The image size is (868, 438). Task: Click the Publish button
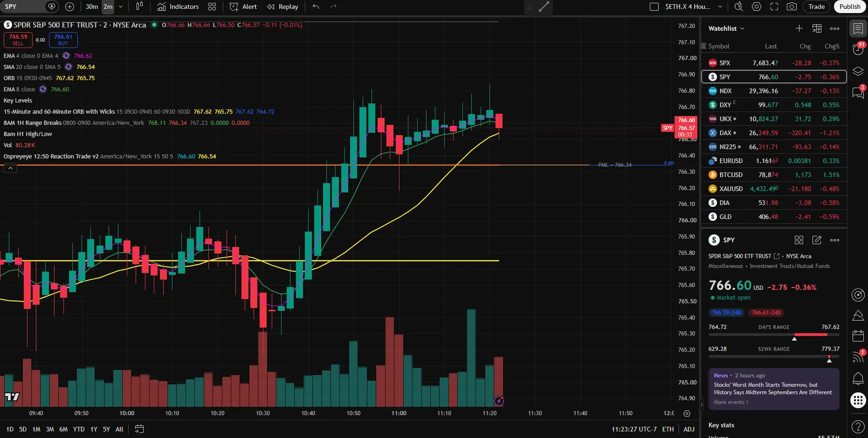(x=850, y=7)
